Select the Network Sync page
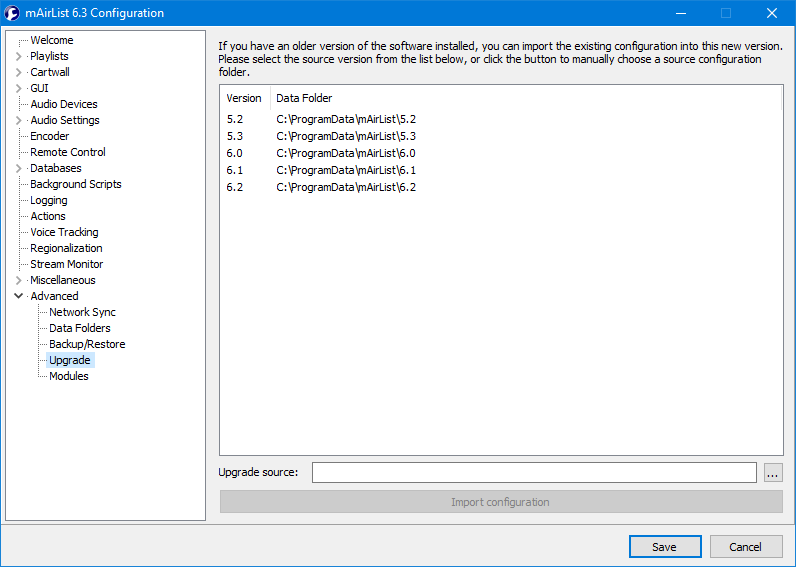 (82, 312)
